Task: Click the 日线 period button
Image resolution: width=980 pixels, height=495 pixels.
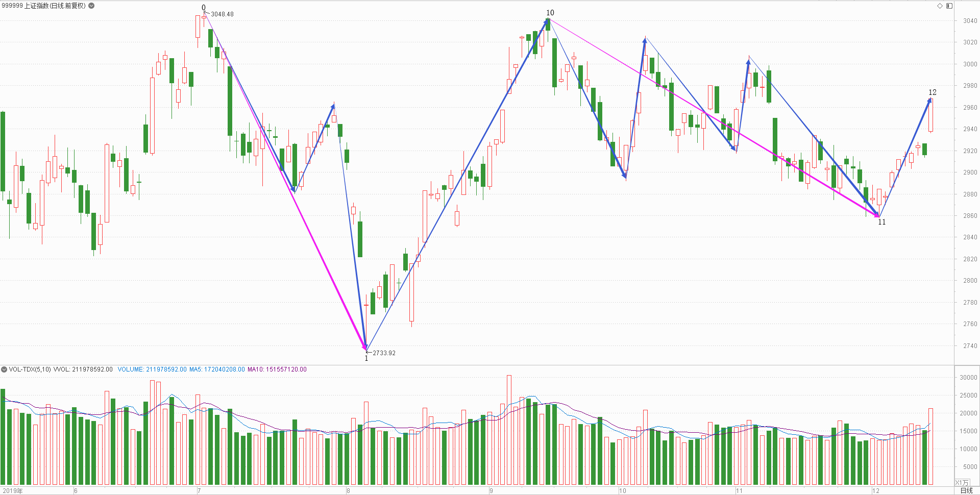Action: tap(966, 490)
